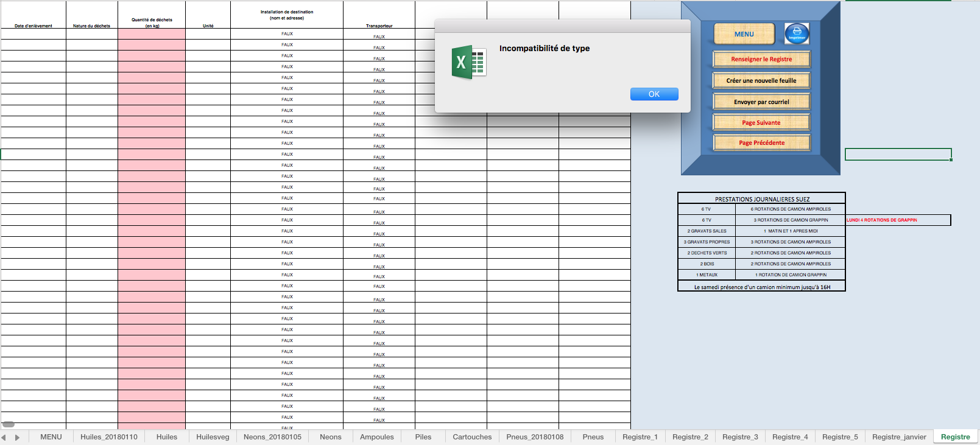
Task: Click red LUNDI 4 ROTATIONS DE GRAPPIN text
Action: pyautogui.click(x=881, y=220)
